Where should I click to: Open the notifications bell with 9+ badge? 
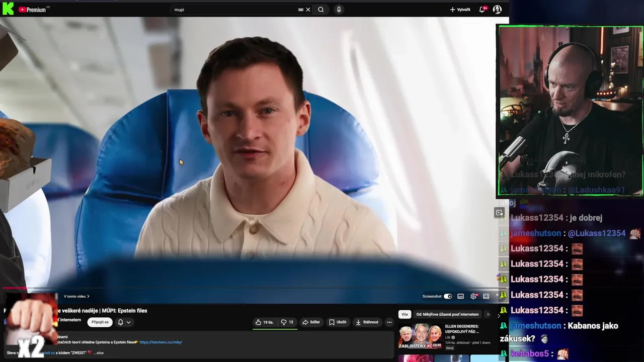[x=483, y=10]
